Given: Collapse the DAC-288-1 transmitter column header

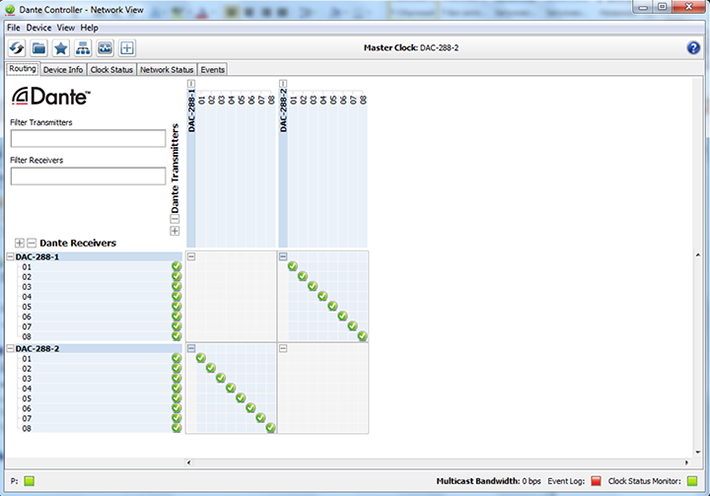Looking at the screenshot, I should point(191,83).
